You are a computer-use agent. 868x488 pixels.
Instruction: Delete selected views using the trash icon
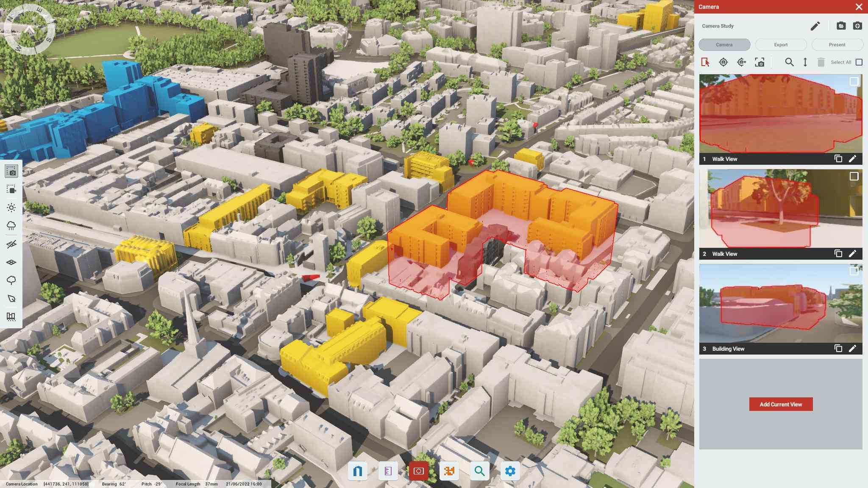[821, 62]
